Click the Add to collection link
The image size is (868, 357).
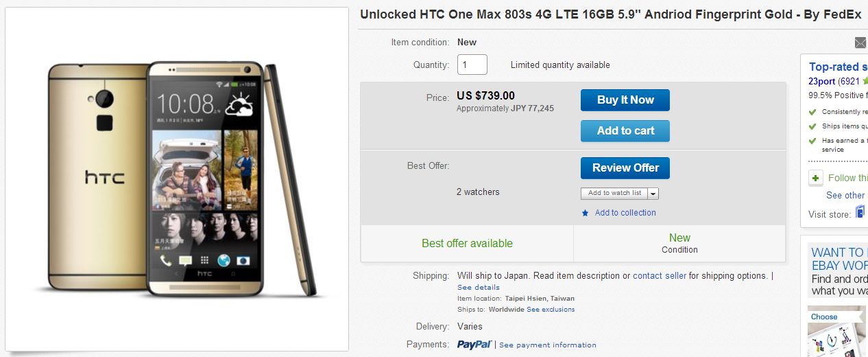tap(625, 213)
